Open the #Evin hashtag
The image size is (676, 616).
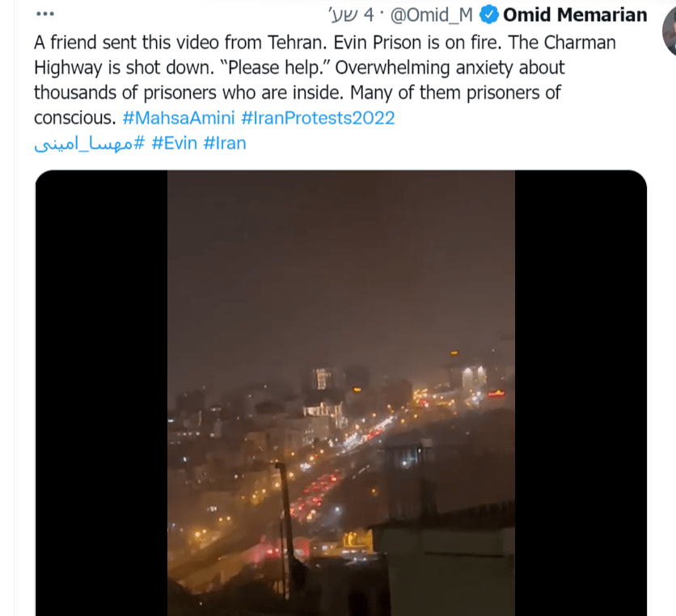pyautogui.click(x=175, y=144)
